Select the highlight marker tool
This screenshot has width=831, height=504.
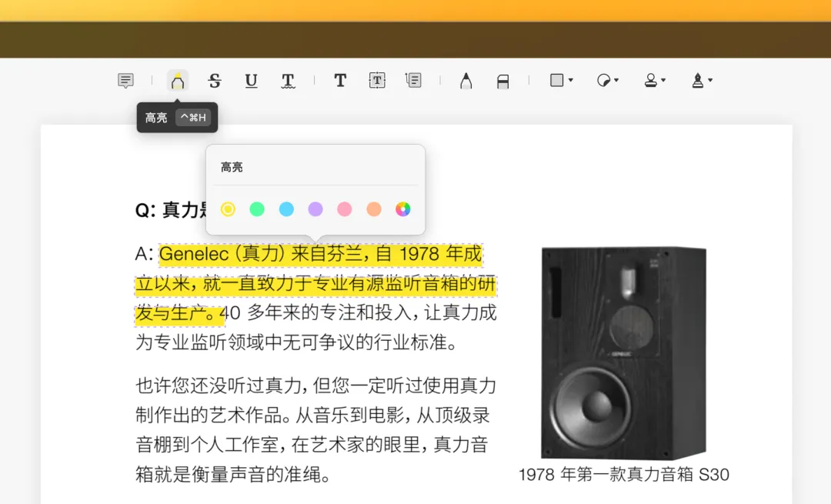coord(178,81)
